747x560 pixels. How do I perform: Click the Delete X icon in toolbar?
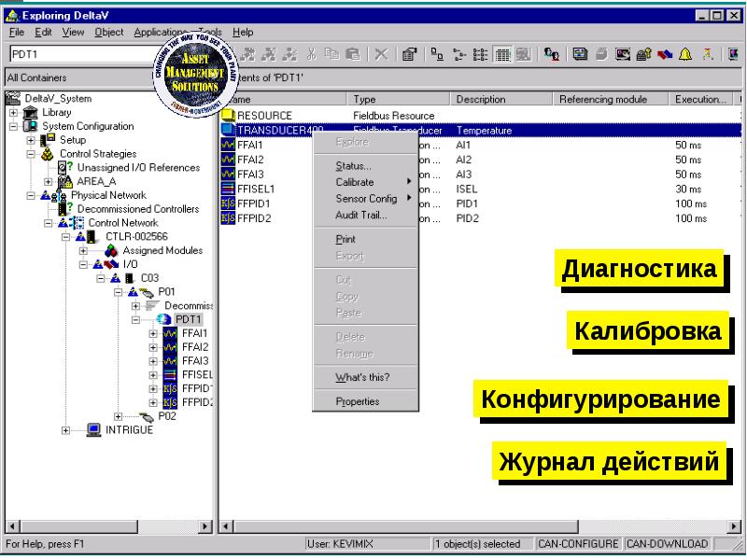point(381,54)
